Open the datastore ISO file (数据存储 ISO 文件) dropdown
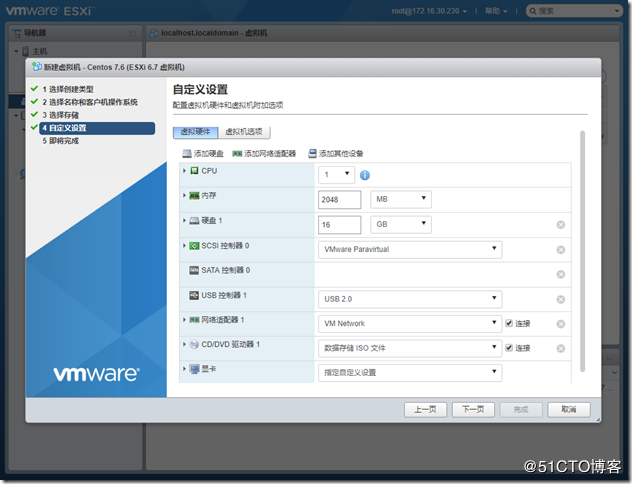Viewport: 632px width, 484px height. 410,348
